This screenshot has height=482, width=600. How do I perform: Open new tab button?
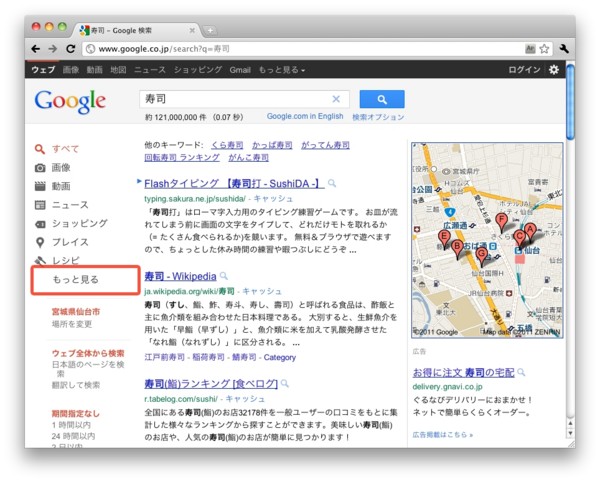[210, 30]
